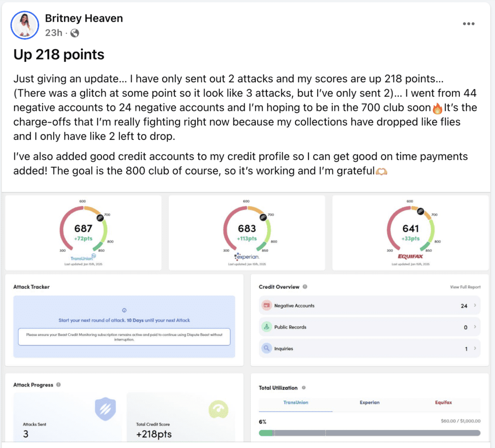The height and width of the screenshot is (448, 495).
Task: Click the Attack Progress info icon
Action: click(58, 385)
